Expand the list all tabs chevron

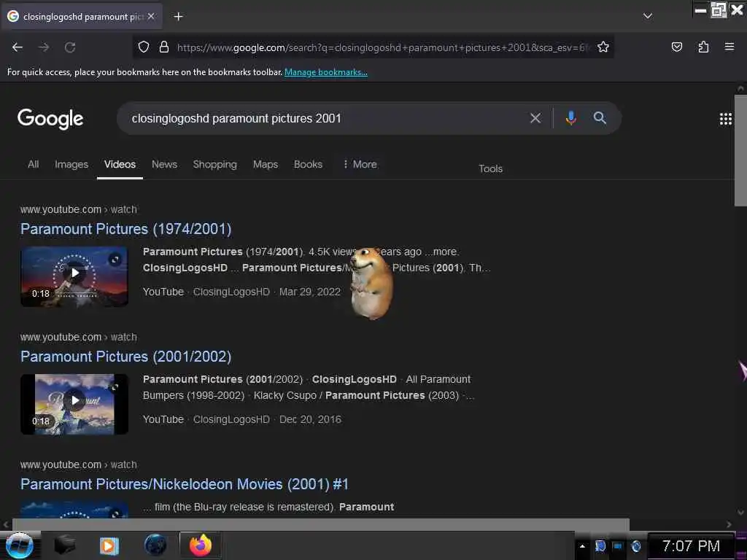(x=648, y=16)
